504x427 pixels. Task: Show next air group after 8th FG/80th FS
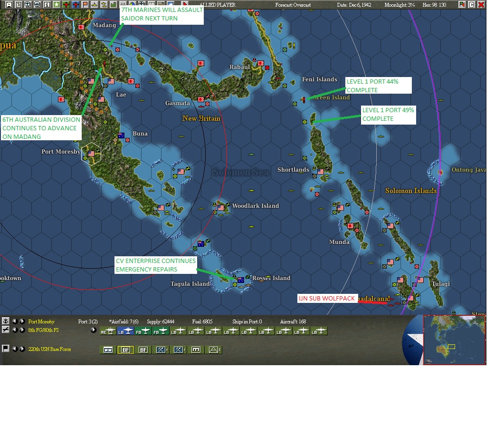point(22,330)
